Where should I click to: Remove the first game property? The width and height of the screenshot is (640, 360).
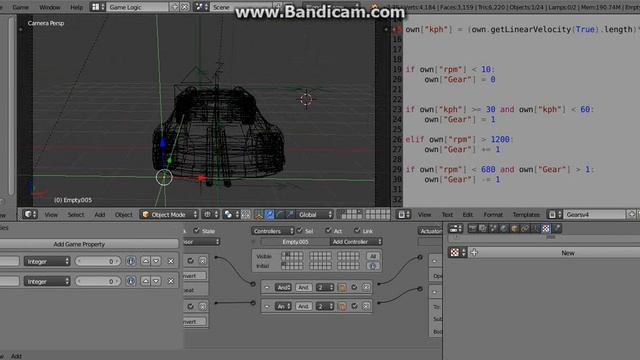point(171,261)
